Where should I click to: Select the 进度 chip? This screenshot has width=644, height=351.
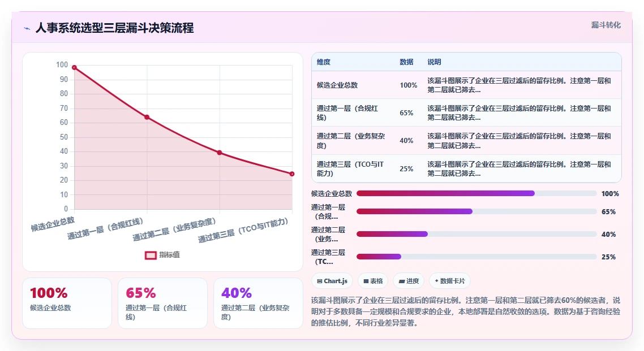tap(409, 281)
